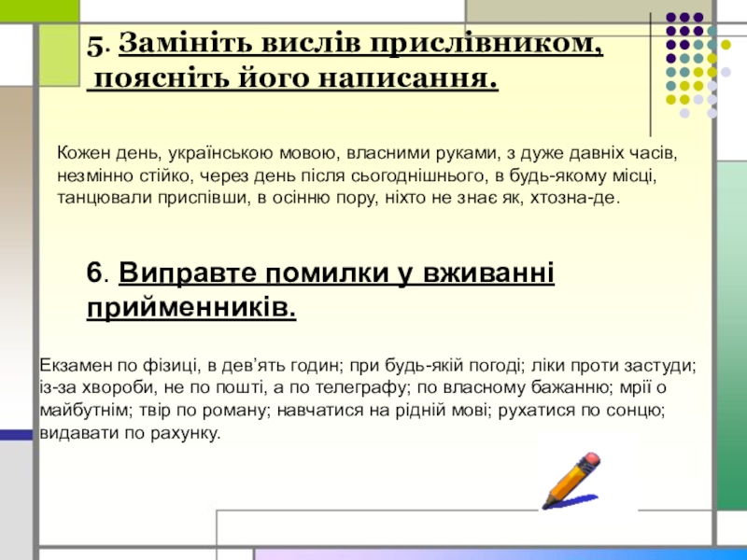Click the phrase 'рухатися по сонцю'
The width and height of the screenshot is (747, 560).
579,410
